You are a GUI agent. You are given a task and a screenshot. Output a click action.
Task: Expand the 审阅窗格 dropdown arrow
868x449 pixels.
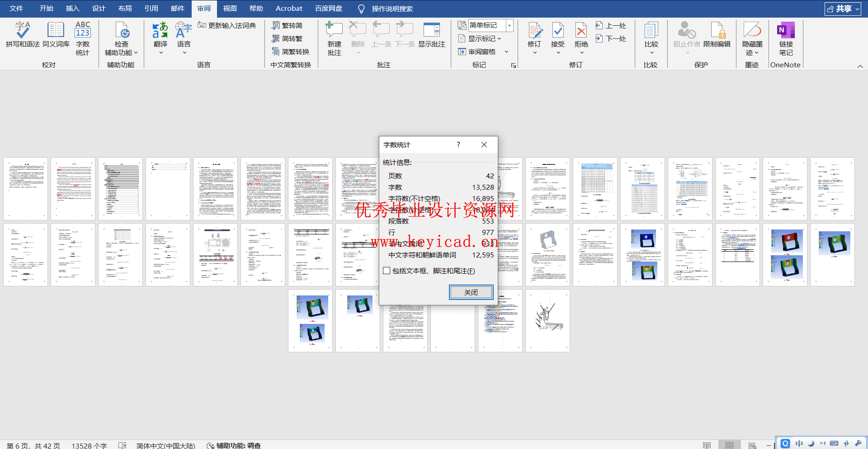(506, 51)
